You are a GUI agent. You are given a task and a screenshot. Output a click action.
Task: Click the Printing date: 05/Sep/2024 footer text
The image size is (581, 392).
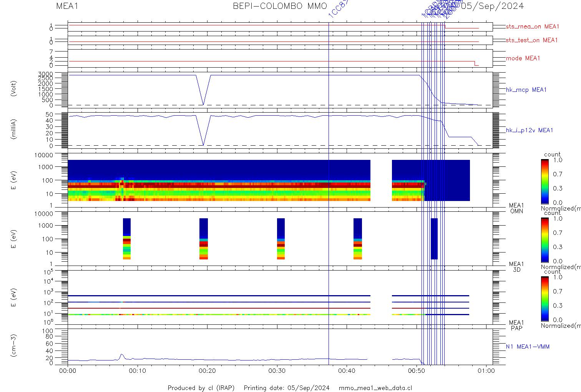287,388
